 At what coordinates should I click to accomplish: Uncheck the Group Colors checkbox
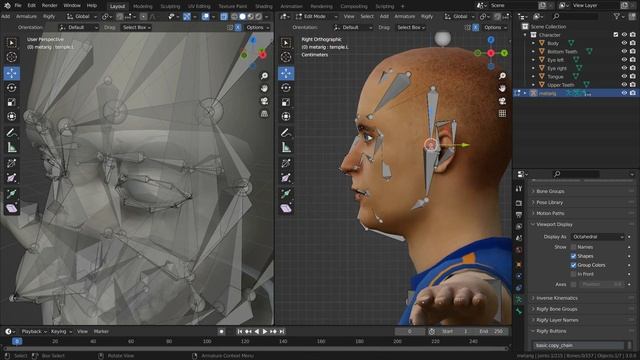coord(573,265)
